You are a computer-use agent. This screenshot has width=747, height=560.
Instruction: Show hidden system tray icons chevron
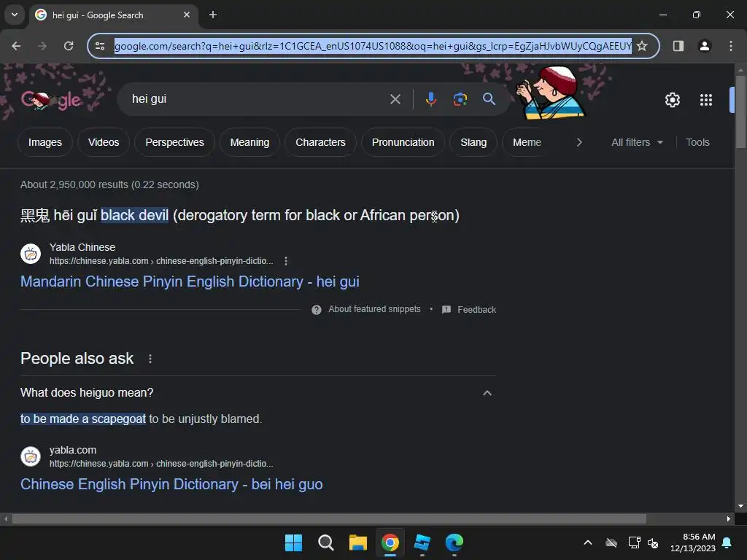[x=588, y=542]
